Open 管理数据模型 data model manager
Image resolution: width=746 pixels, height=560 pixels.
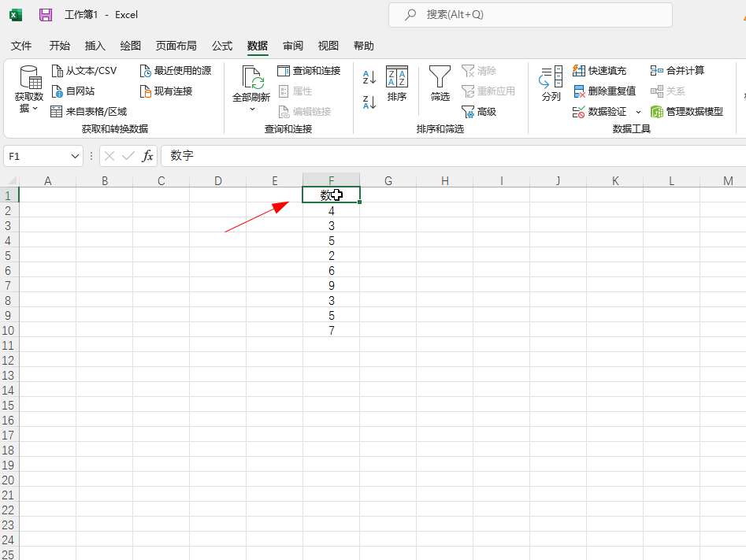click(686, 112)
